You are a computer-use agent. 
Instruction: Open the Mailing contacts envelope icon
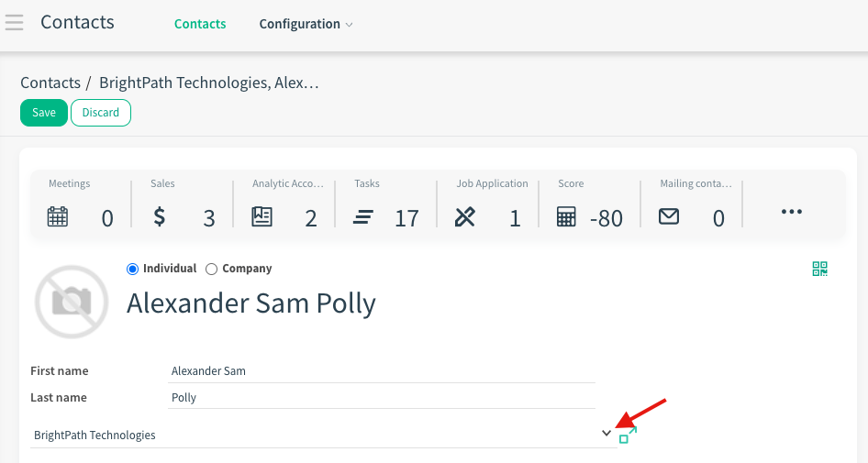tap(669, 217)
